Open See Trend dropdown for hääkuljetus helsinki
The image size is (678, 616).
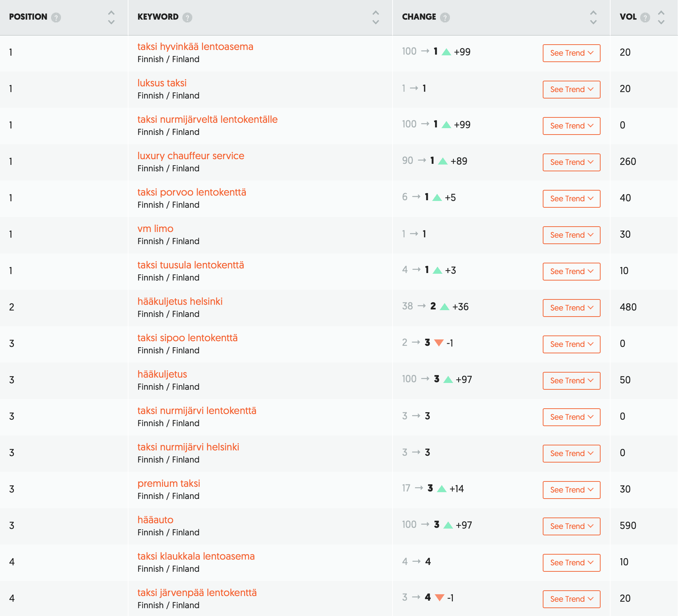(571, 308)
